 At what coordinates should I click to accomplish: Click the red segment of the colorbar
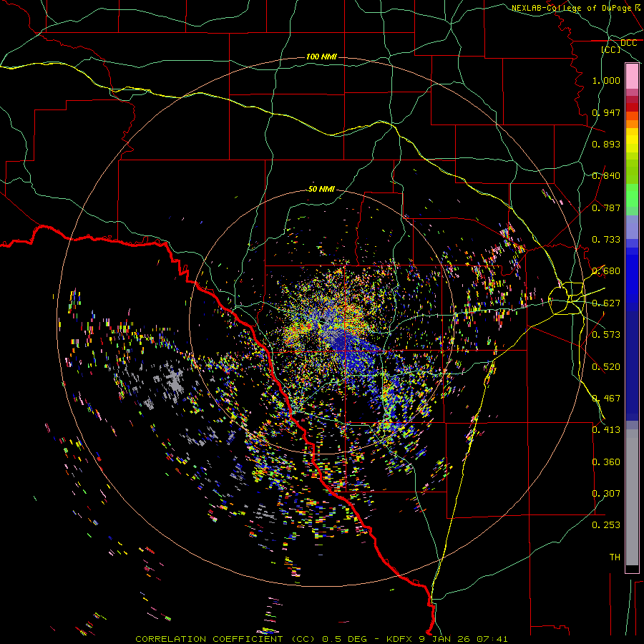point(632,107)
